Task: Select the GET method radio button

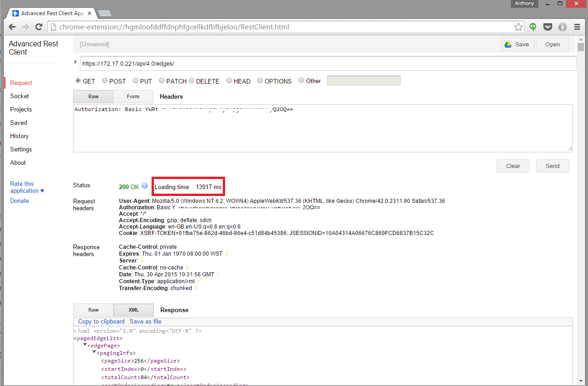Action: click(x=78, y=80)
